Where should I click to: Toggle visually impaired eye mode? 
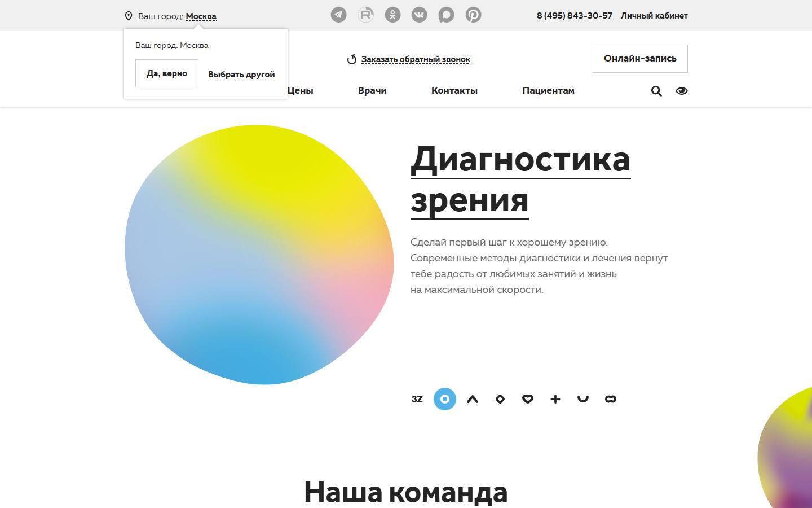[x=682, y=91]
